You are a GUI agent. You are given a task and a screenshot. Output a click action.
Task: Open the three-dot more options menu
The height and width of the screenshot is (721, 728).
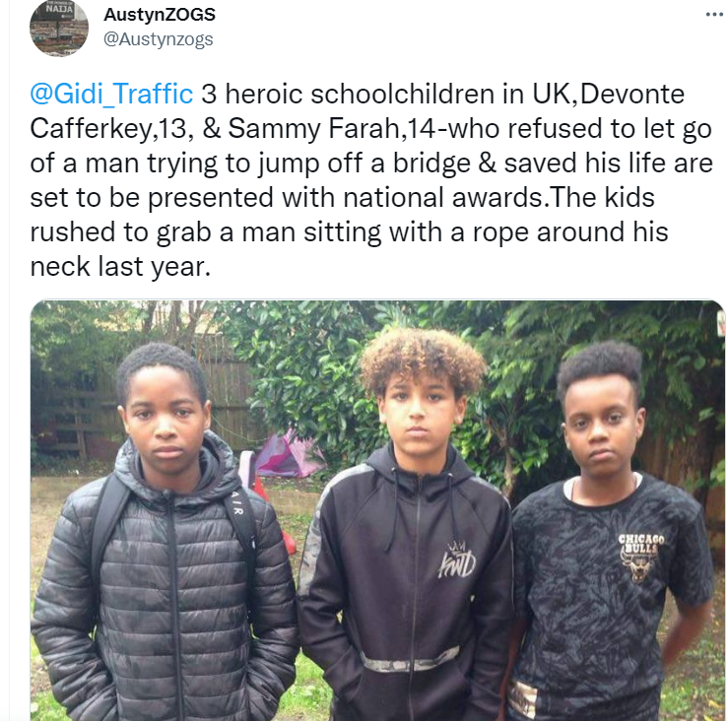pyautogui.click(x=714, y=15)
